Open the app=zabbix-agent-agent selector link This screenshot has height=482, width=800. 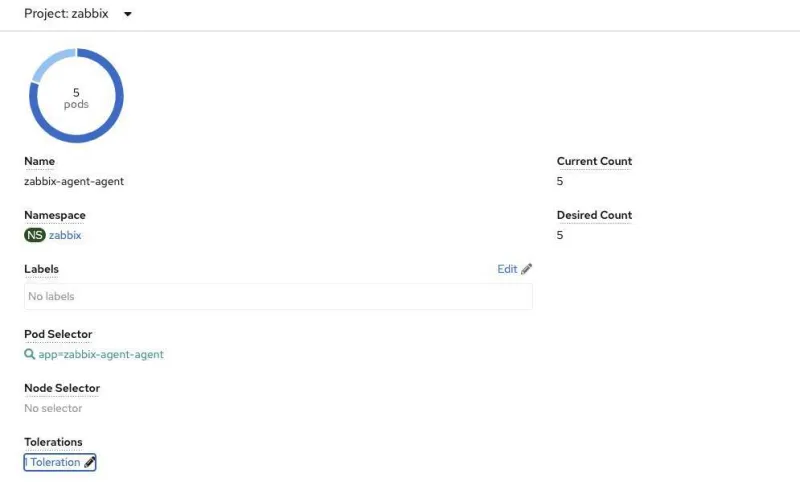click(x=101, y=354)
